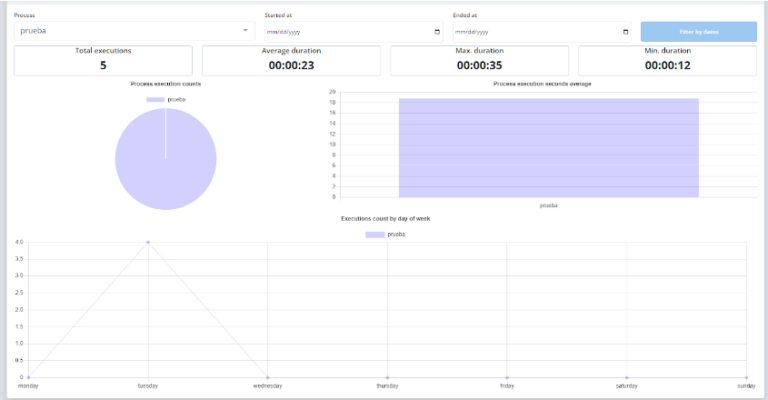The image size is (768, 400).
Task: Click the 'Process execution seconds average' title
Action: (x=542, y=84)
